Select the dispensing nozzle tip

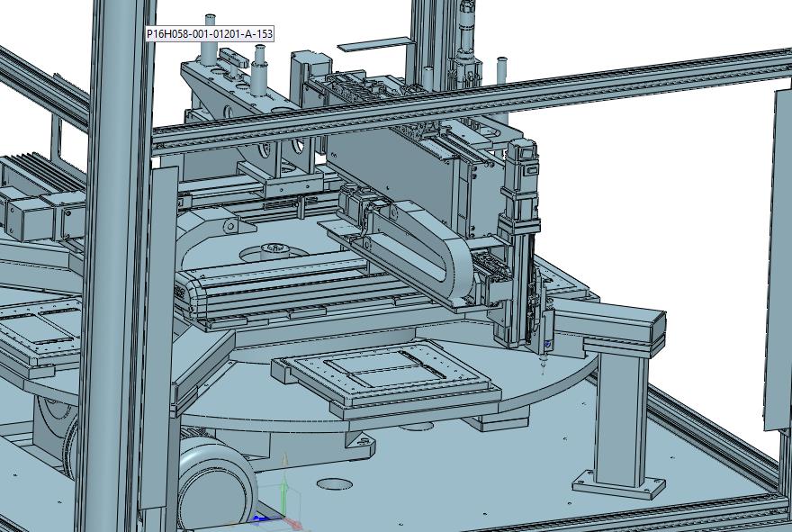pyautogui.click(x=544, y=365)
